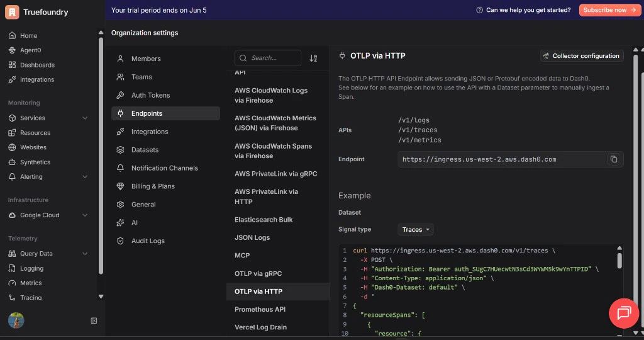644x340 pixels.
Task: Open AI settings
Action: pos(165,222)
